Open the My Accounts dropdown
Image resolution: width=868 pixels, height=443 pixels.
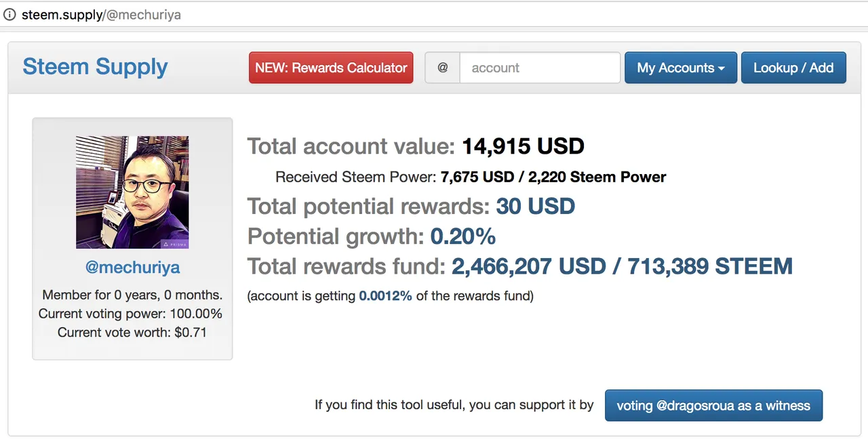click(x=680, y=68)
